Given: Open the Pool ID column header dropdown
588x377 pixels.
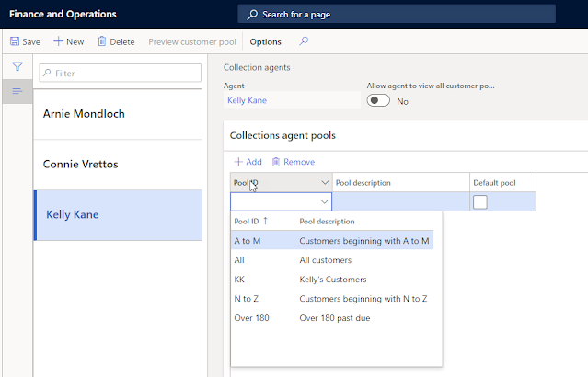Looking at the screenshot, I should pyautogui.click(x=325, y=183).
